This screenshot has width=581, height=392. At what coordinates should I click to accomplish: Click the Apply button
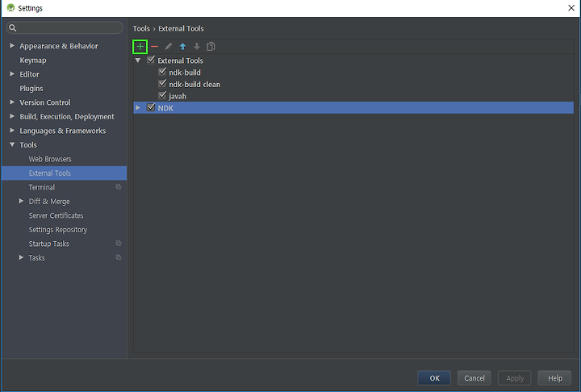pyautogui.click(x=515, y=378)
